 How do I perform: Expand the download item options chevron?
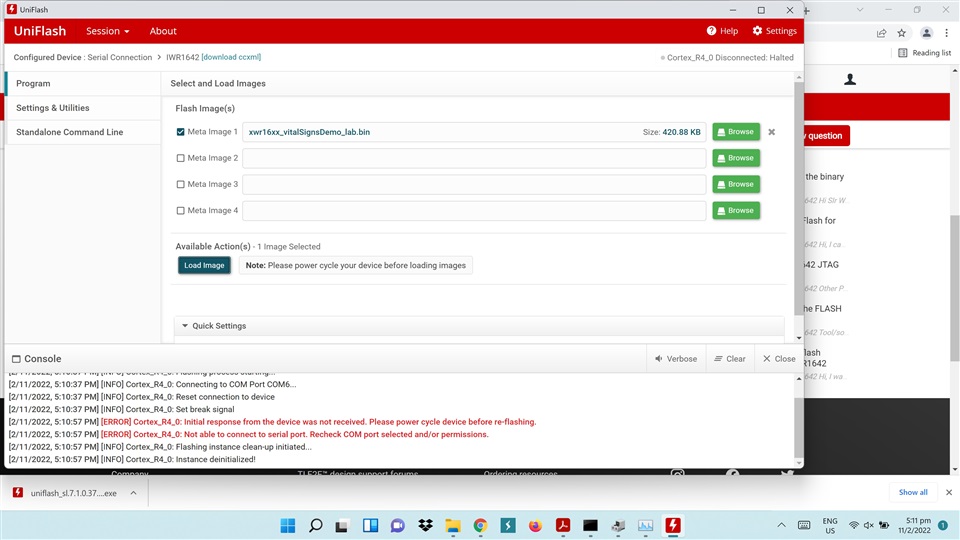[x=133, y=493]
